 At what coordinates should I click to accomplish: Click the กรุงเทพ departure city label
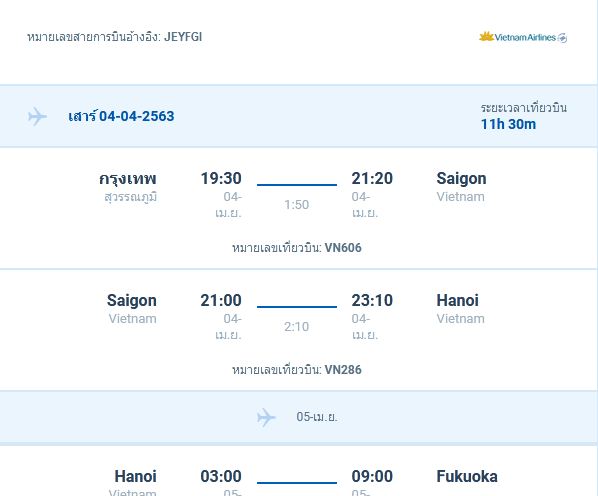click(128, 178)
